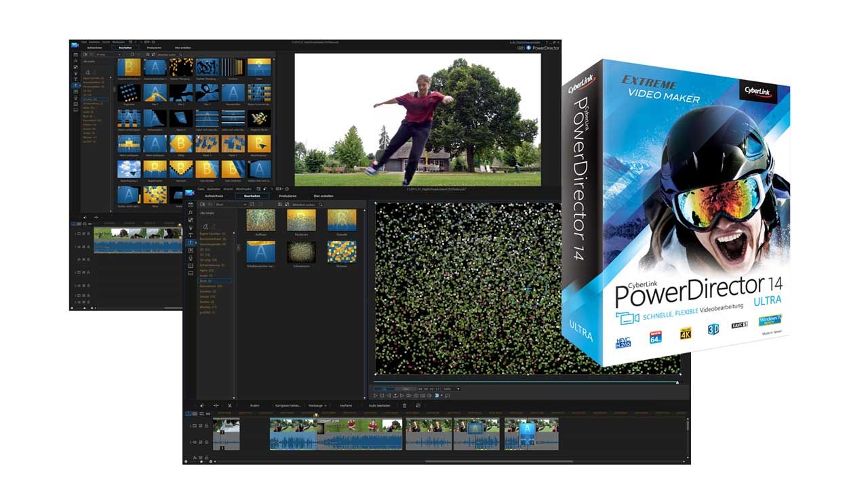
Task: Toggle audio track 1 enable checkbox
Action: pyautogui.click(x=202, y=442)
